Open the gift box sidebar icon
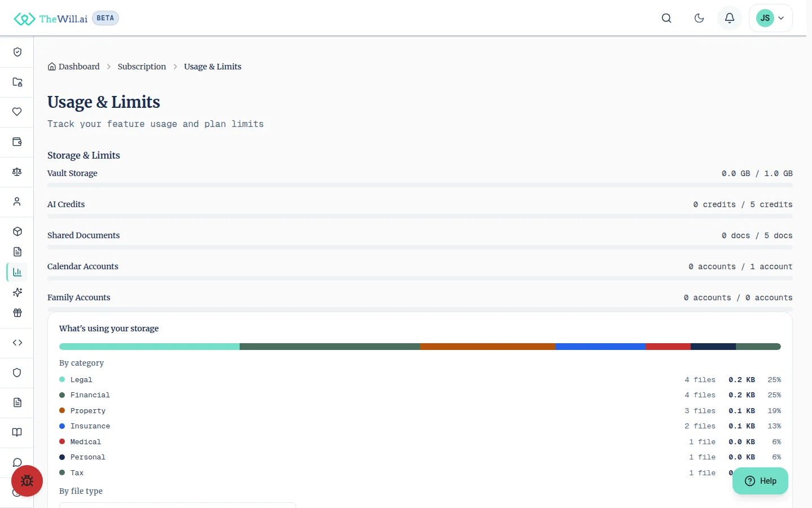This screenshot has height=508, width=812. coord(17,313)
